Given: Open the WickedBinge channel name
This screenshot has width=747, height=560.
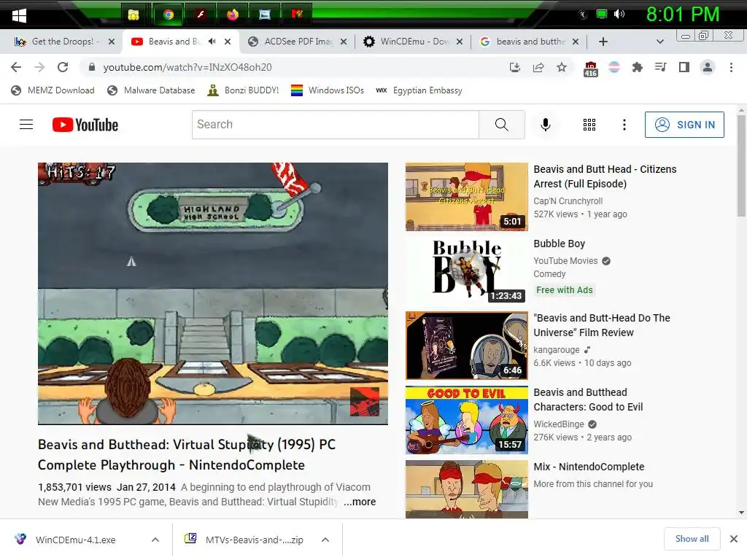Looking at the screenshot, I should click(558, 424).
